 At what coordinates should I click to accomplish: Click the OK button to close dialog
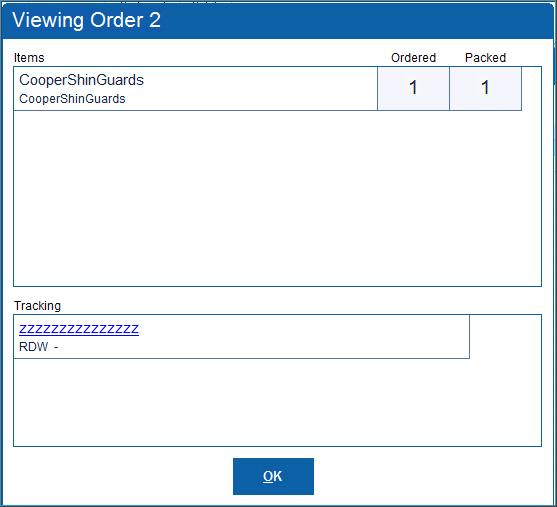coord(273,476)
